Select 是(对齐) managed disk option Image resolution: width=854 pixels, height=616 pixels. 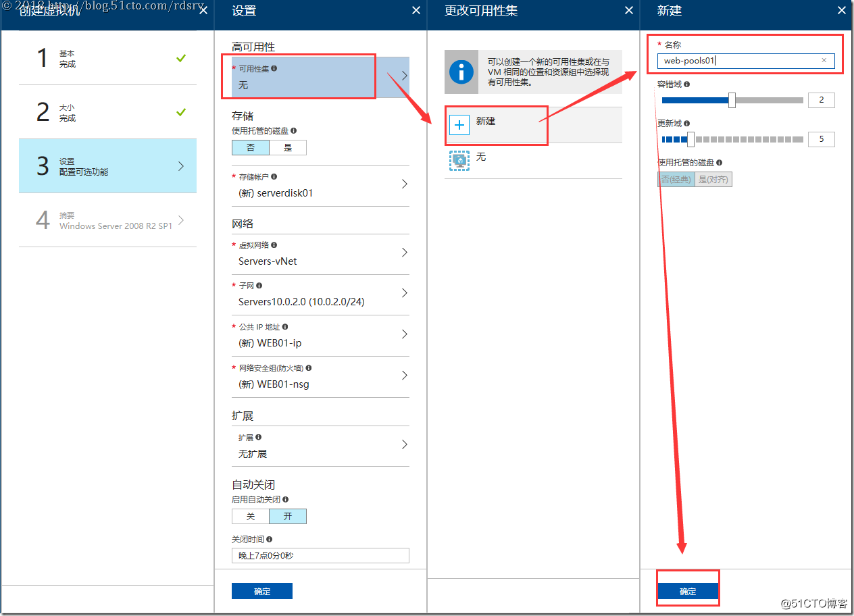pos(713,180)
